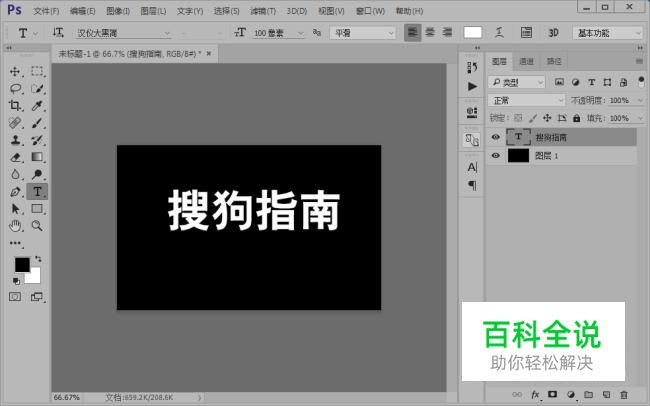This screenshot has width=650, height=406.
Task: Select the Eraser tool
Action: pyautogui.click(x=15, y=157)
